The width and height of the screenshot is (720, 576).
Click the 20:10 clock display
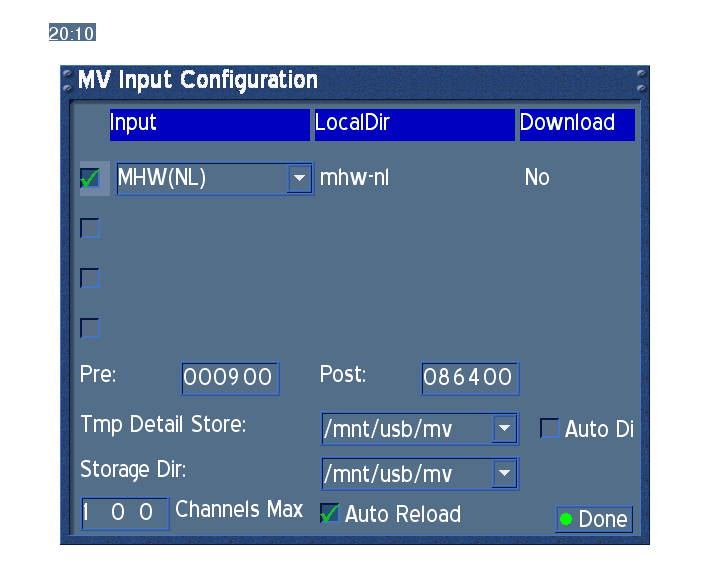[72, 33]
